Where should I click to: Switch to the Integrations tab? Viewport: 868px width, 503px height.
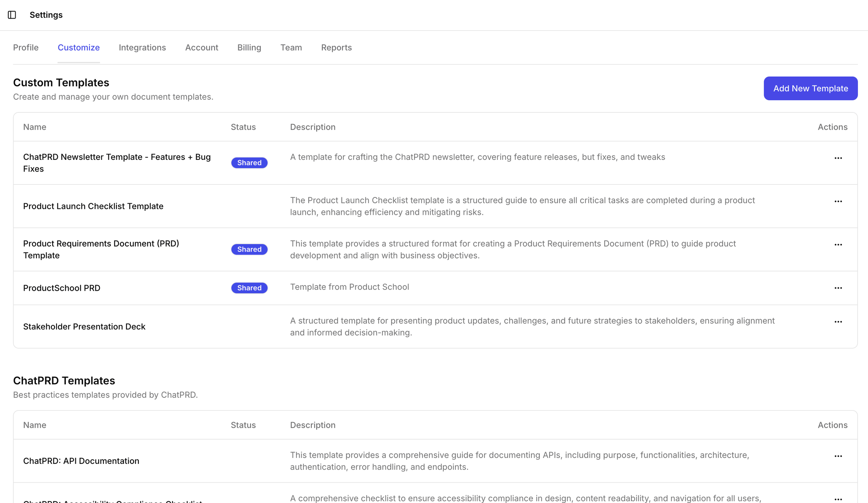coord(142,47)
